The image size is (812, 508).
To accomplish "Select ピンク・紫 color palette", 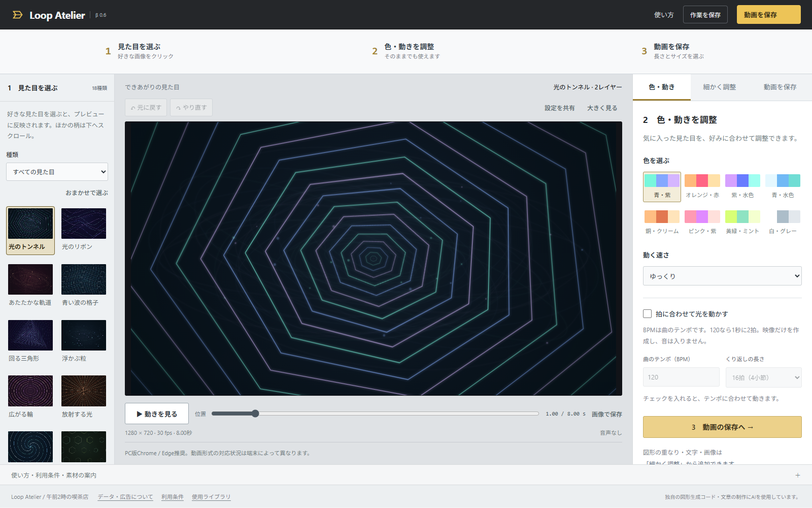I will coord(702,223).
